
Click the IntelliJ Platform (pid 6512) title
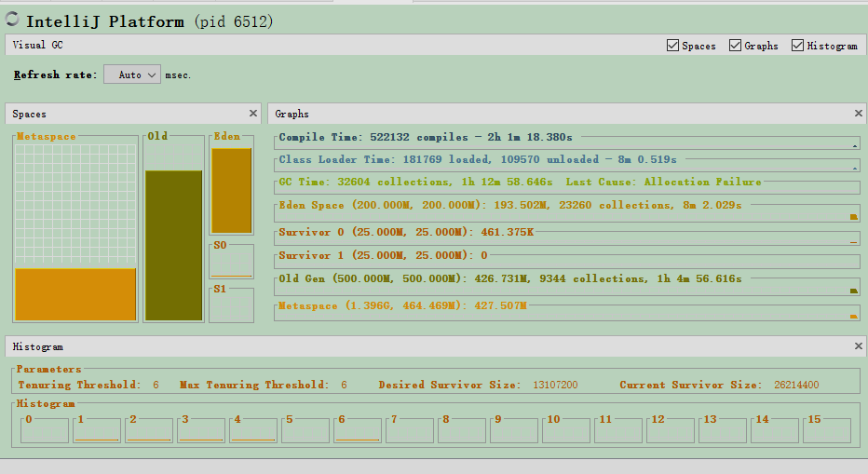pos(149,21)
